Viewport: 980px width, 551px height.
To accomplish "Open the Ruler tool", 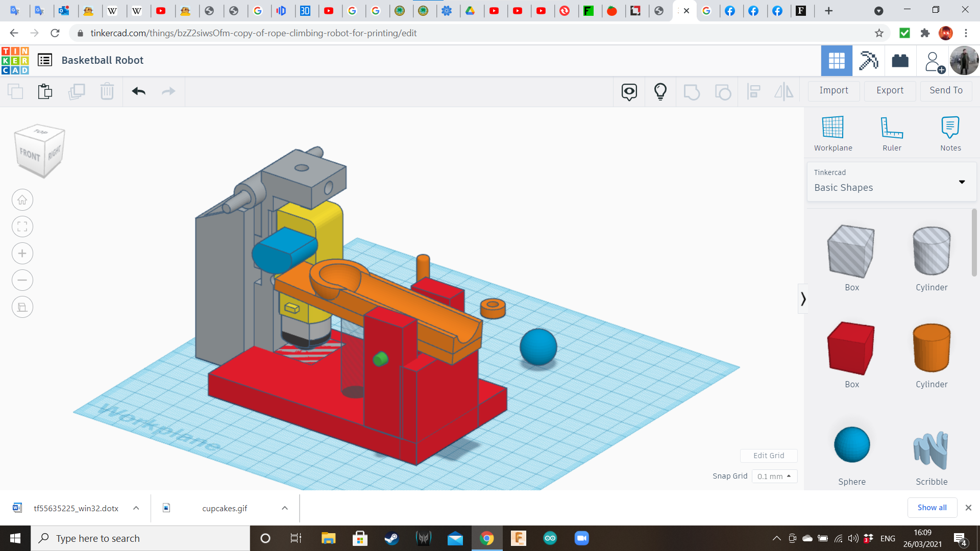I will (892, 134).
